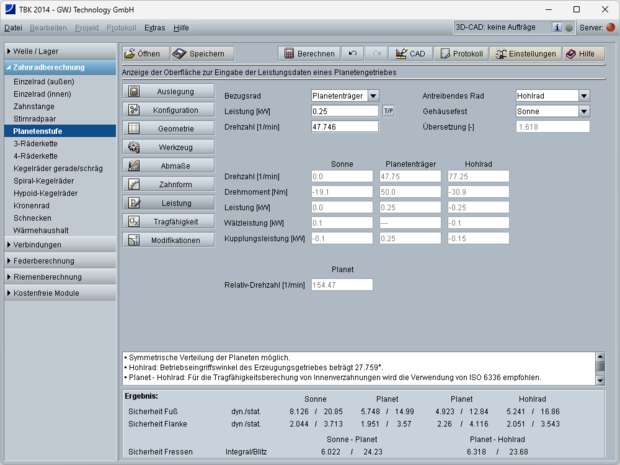Image resolution: width=620 pixels, height=465 pixels.
Task: Open the Datei menu
Action: (x=14, y=27)
